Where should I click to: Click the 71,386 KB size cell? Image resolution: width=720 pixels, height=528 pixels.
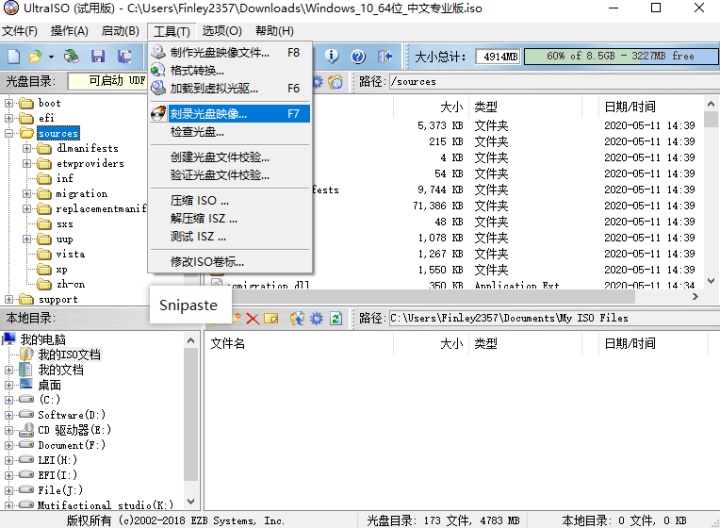coord(438,206)
